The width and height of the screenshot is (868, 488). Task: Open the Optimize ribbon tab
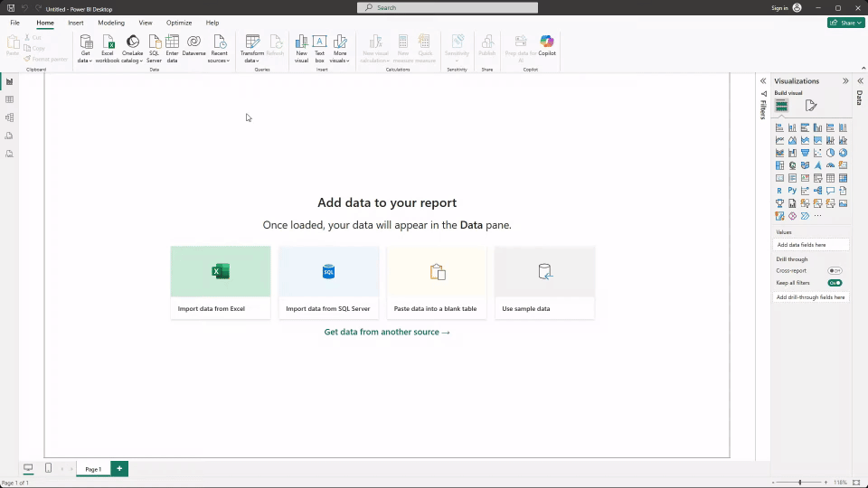pos(179,23)
